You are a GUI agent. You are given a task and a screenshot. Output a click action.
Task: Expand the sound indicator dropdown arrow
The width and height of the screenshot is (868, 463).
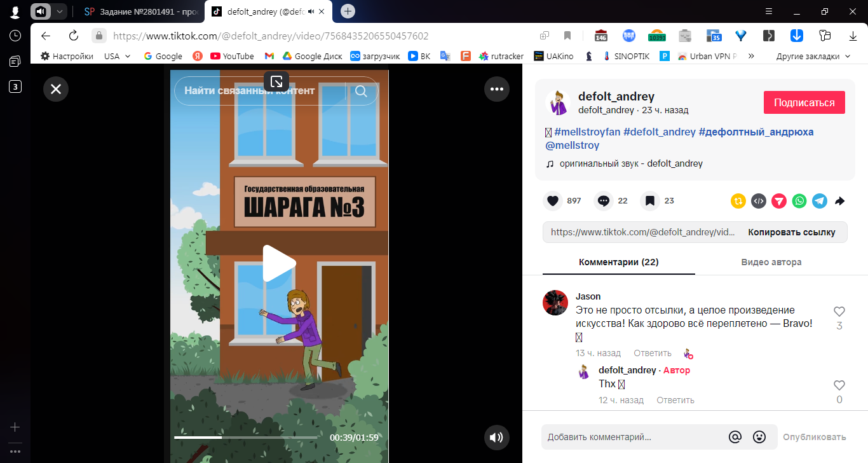tap(60, 11)
